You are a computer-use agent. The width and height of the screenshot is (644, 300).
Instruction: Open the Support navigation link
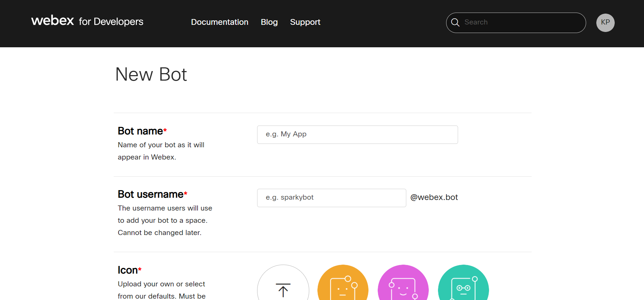click(305, 22)
